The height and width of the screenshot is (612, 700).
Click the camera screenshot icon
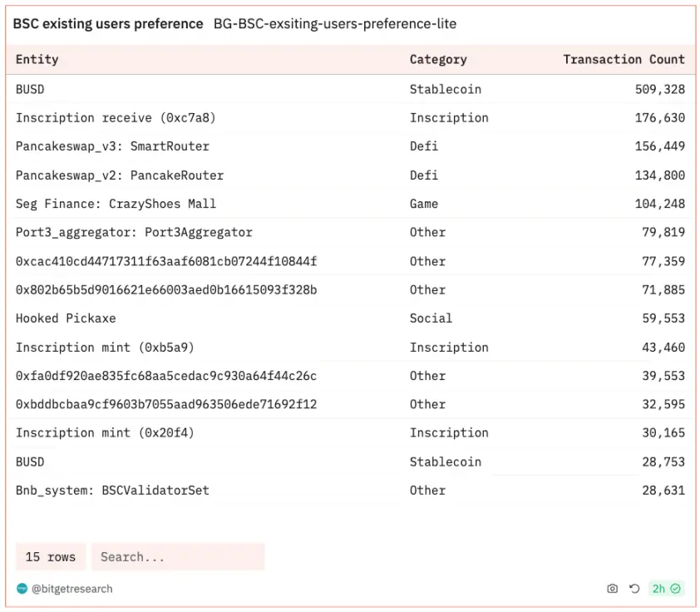point(613,589)
